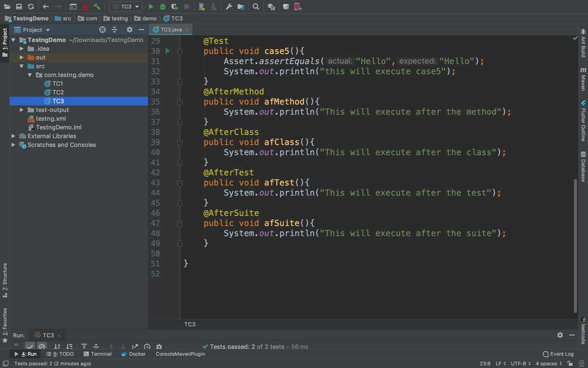Navigate back with the left arrow icon
This screenshot has width=588, height=368.
point(46,6)
